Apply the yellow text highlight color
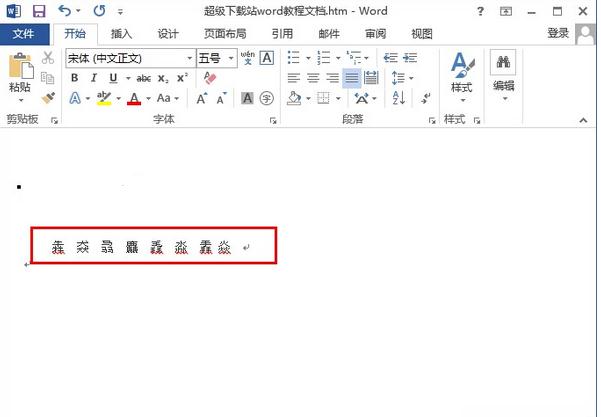601x417 pixels. tap(104, 99)
